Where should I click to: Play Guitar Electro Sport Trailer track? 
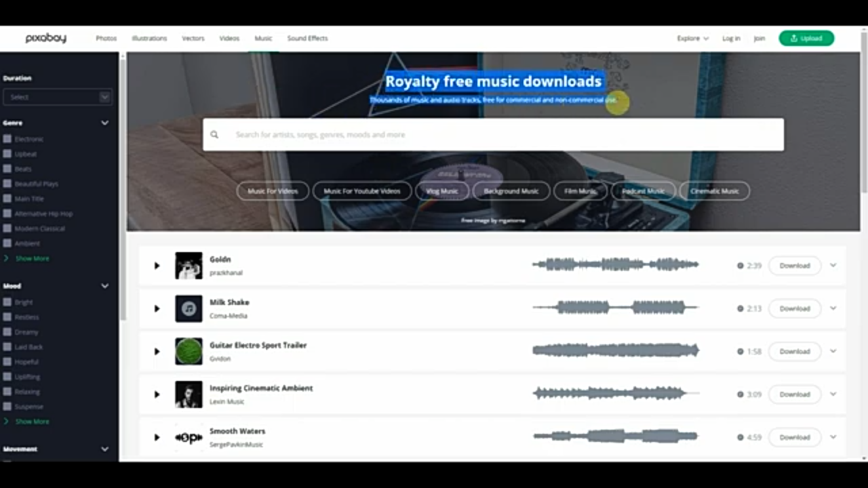tap(157, 351)
